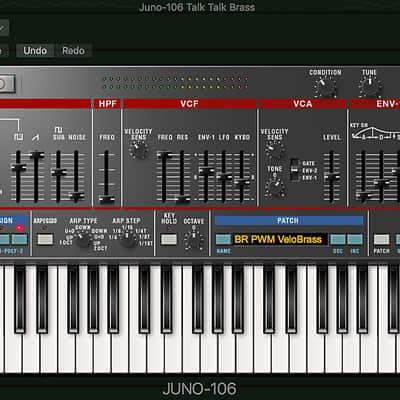Click the blue PATCH header bar
400x400 pixels.
tap(289, 221)
